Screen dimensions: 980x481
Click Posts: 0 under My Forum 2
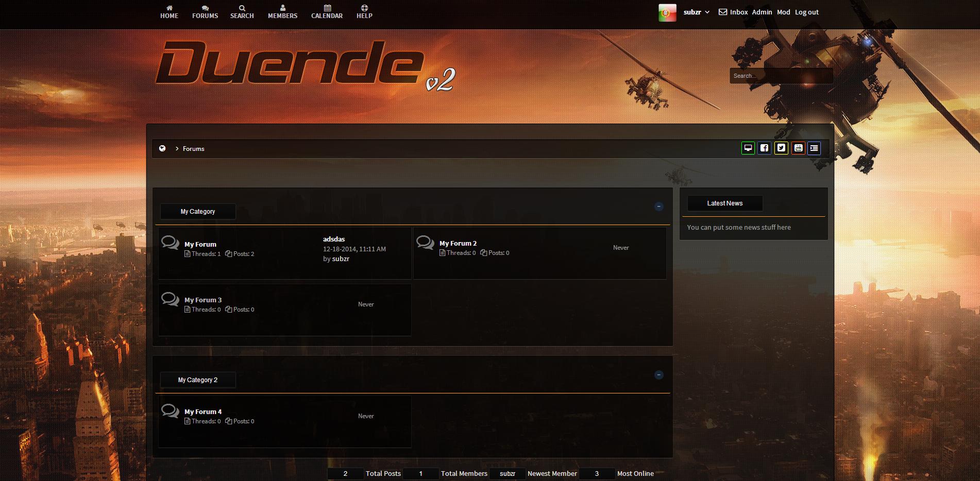pos(495,253)
